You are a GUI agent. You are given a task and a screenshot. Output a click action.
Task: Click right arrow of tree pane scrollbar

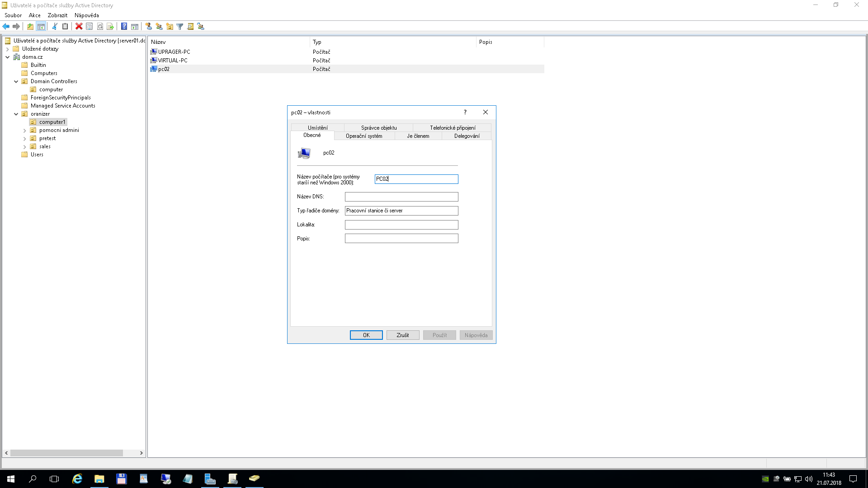(x=141, y=453)
